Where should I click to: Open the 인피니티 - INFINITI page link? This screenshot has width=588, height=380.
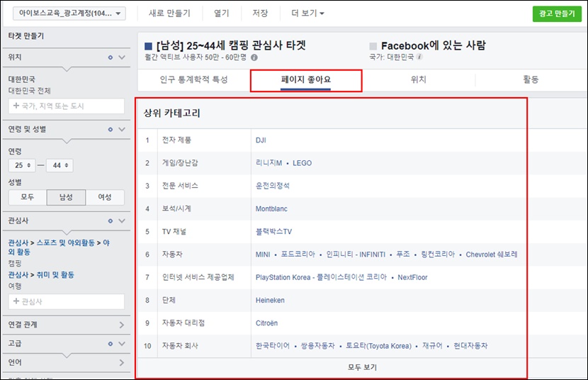[x=356, y=255]
